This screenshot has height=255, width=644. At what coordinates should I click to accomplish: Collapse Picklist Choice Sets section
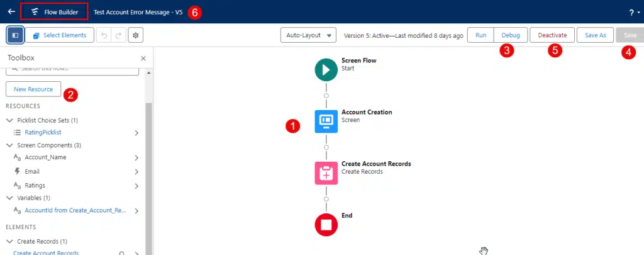point(10,120)
